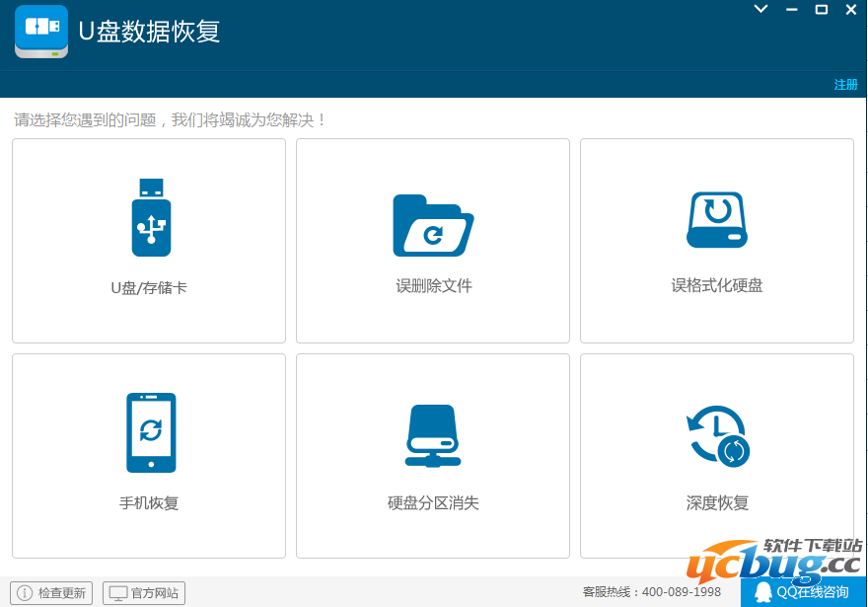Open the 注册 registration link
Screen dimensions: 868x607
pos(844,86)
